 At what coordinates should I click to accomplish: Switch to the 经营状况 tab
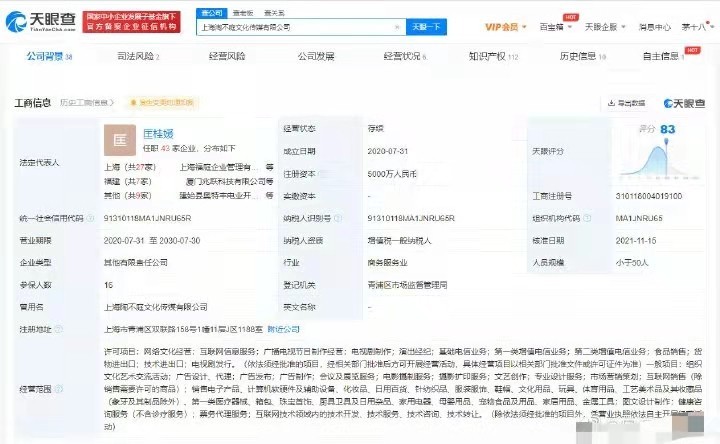point(405,56)
